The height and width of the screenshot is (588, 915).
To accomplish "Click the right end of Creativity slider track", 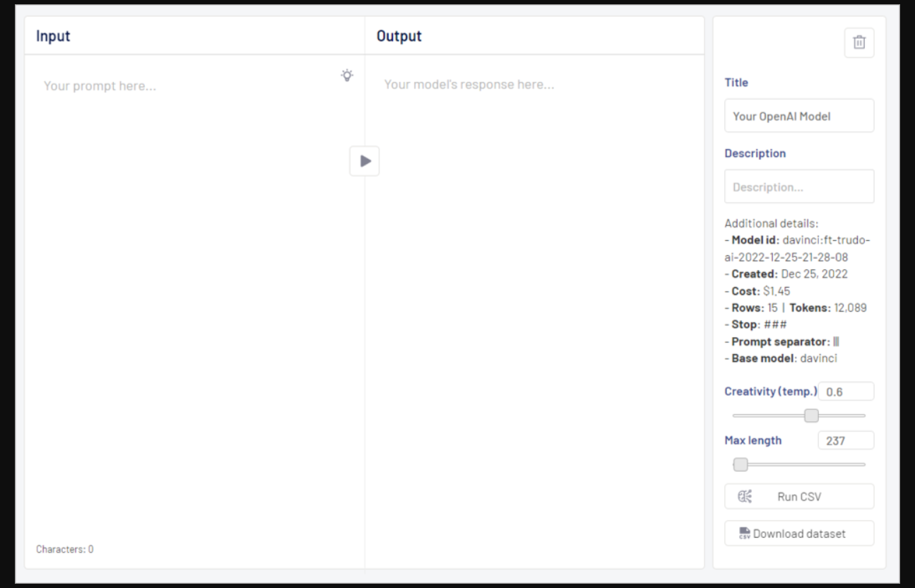I will click(x=863, y=416).
